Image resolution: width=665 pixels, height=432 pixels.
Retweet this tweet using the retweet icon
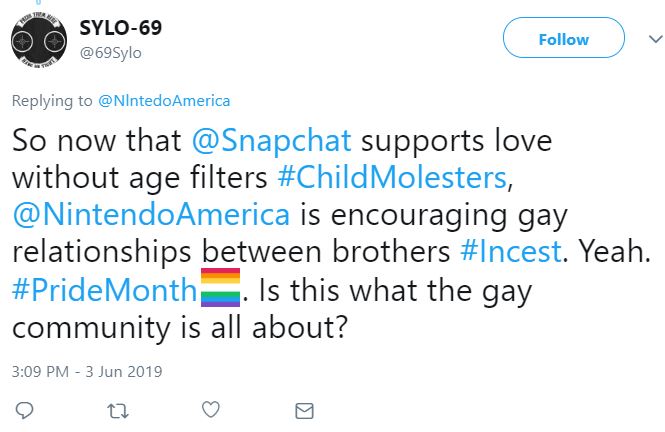click(119, 410)
